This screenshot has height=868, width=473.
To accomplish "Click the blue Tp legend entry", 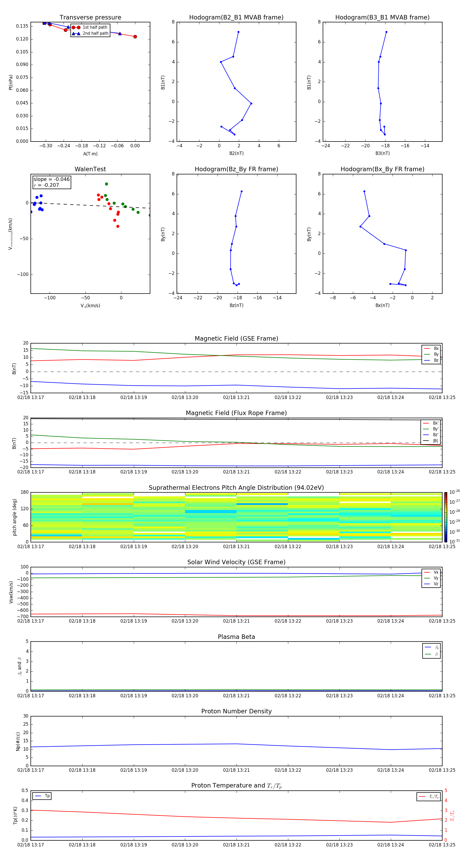I will pos(42,796).
